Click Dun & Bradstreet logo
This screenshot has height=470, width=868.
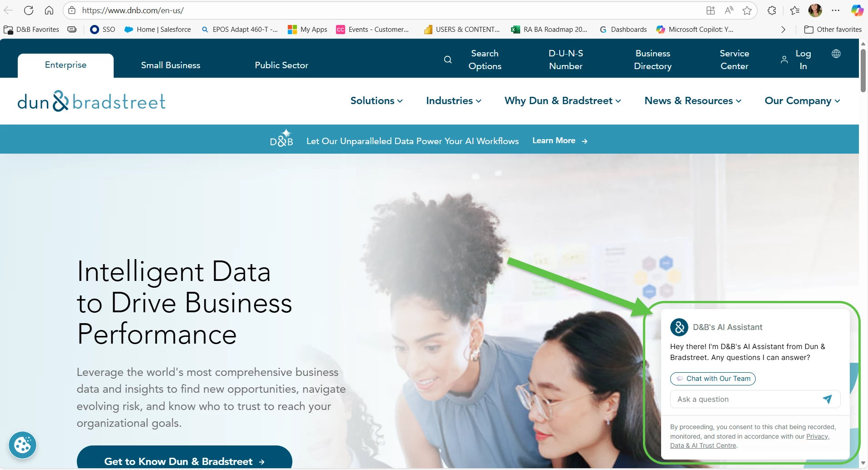point(91,101)
